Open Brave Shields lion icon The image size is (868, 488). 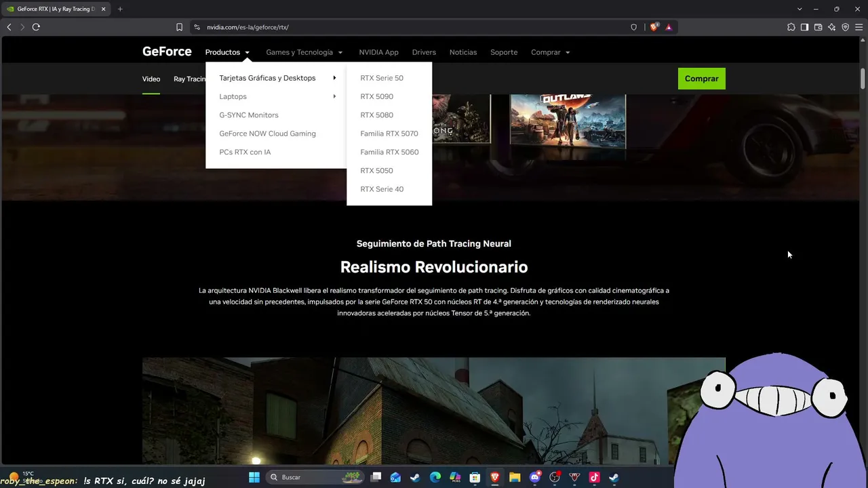click(x=654, y=27)
